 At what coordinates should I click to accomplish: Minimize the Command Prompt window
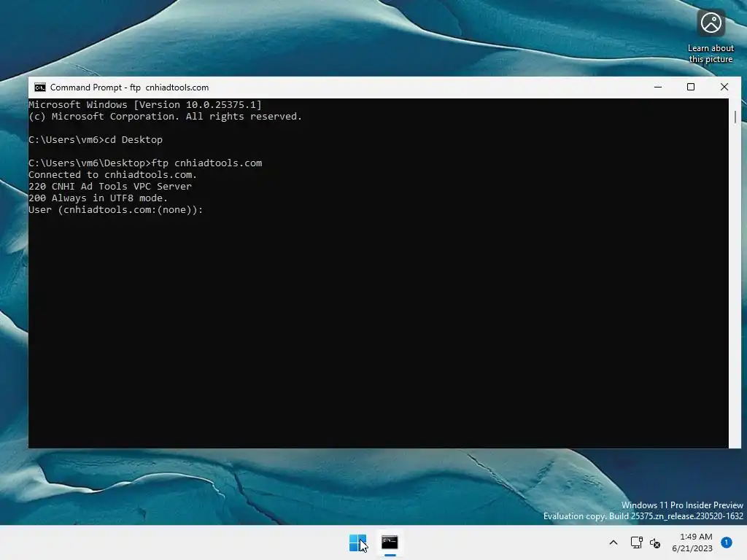658,87
